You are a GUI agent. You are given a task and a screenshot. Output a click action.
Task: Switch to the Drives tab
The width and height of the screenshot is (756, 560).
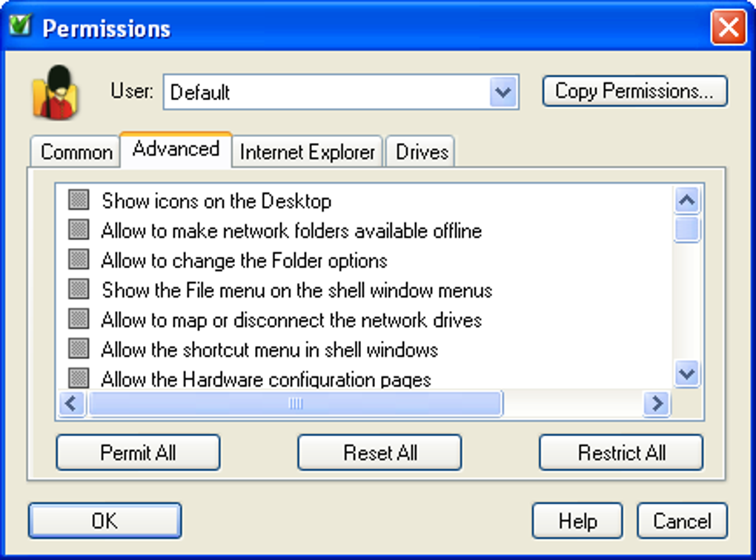pyautogui.click(x=420, y=152)
